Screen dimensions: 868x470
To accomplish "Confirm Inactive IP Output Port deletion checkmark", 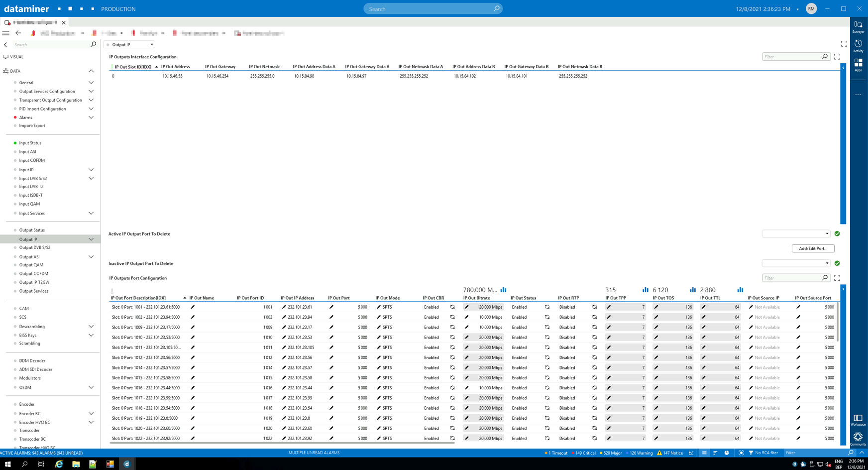I will click(837, 263).
